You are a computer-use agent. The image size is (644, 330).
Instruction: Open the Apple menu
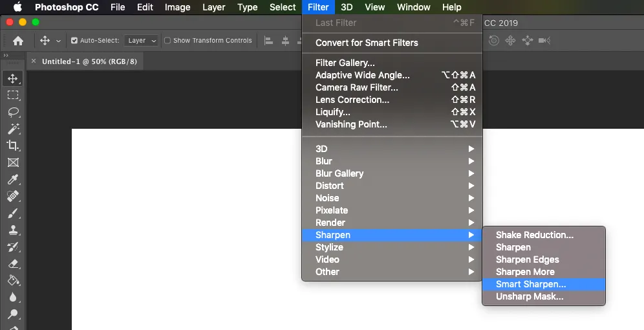pos(17,7)
